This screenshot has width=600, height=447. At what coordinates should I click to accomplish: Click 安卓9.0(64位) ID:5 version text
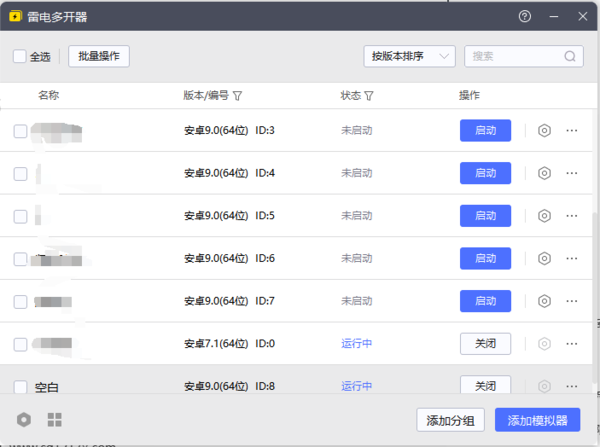229,216
